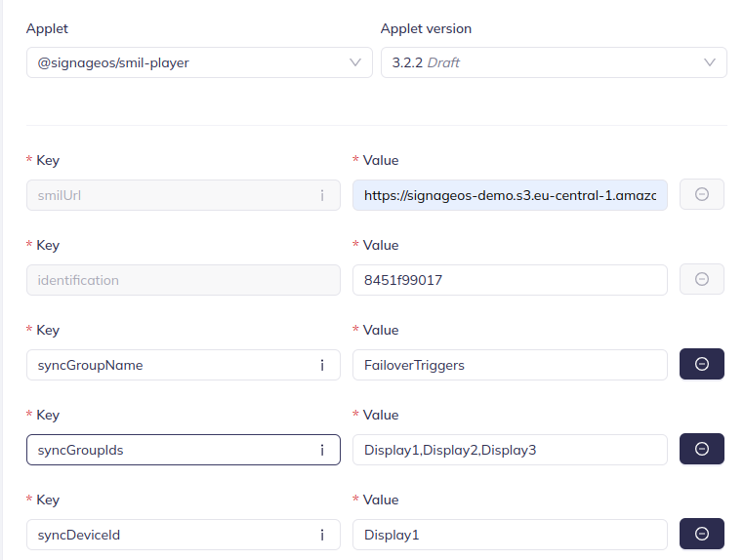Edit the identification value 8451f99017
This screenshot has height=560, width=744.
(x=510, y=280)
